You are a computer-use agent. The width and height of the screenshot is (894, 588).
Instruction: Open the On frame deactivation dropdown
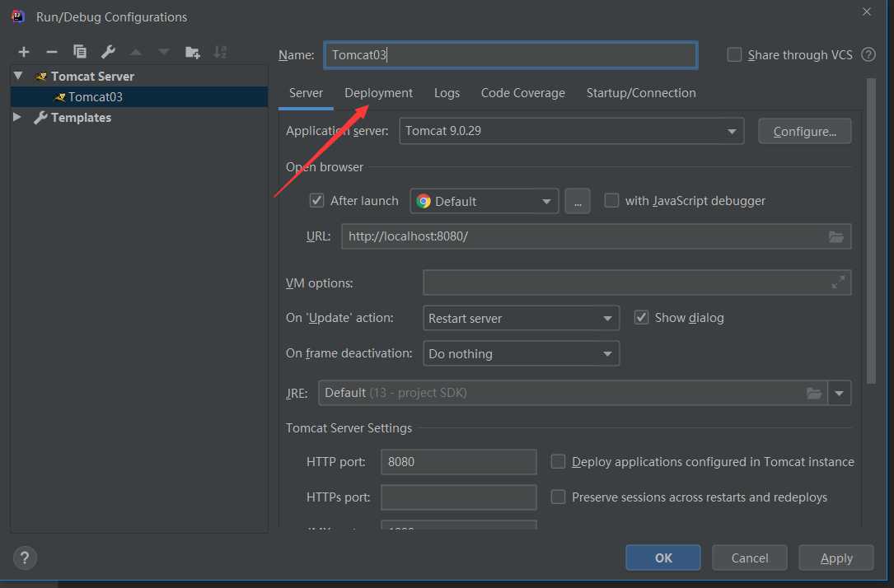(521, 353)
